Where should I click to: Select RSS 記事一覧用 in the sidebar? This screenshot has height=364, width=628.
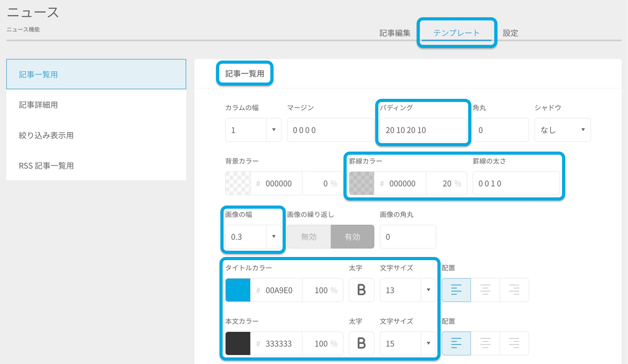pyautogui.click(x=96, y=166)
